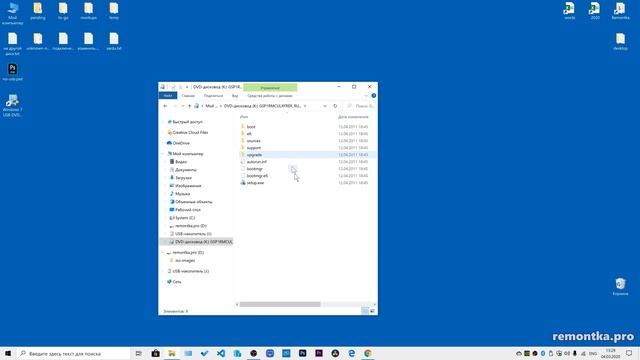Select Корзина icon on desktop
The width and height of the screenshot is (640, 360).
pos(620,286)
